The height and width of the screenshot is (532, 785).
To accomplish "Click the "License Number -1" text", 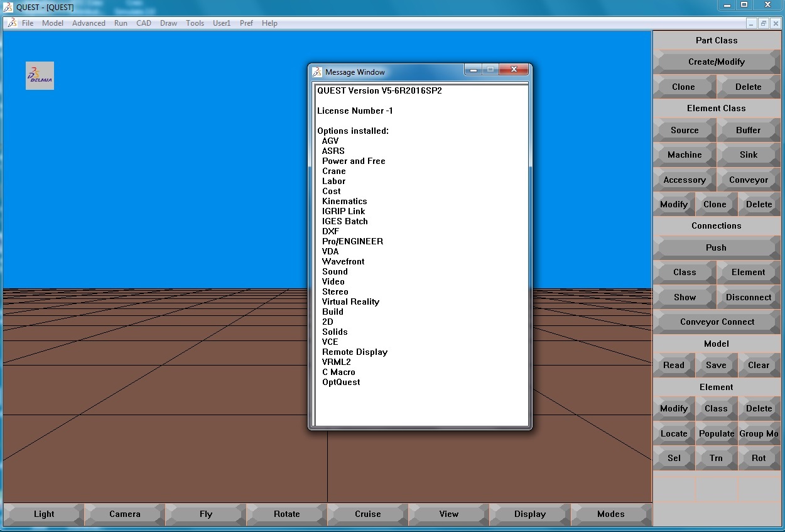I will click(355, 111).
